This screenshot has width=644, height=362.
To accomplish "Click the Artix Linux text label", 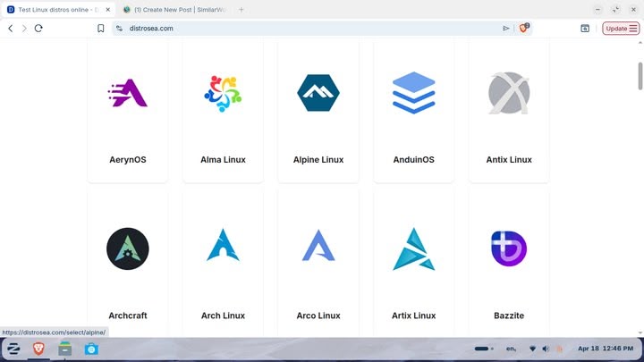I will tap(413, 316).
